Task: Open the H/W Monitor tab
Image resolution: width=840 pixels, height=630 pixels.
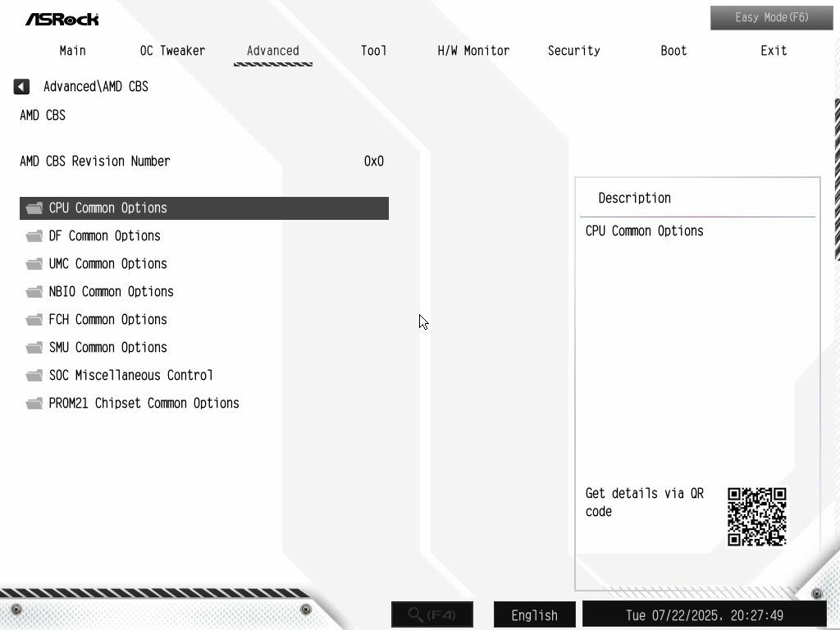Action: 473,51
